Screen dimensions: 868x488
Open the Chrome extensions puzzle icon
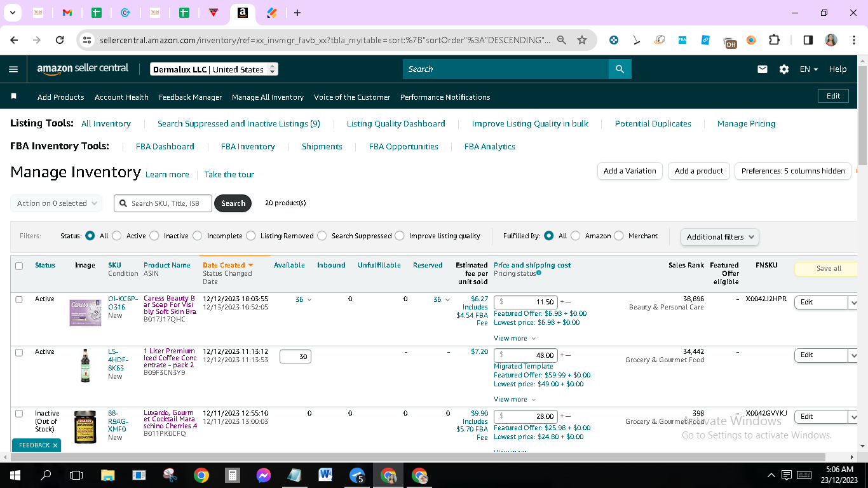click(x=774, y=40)
